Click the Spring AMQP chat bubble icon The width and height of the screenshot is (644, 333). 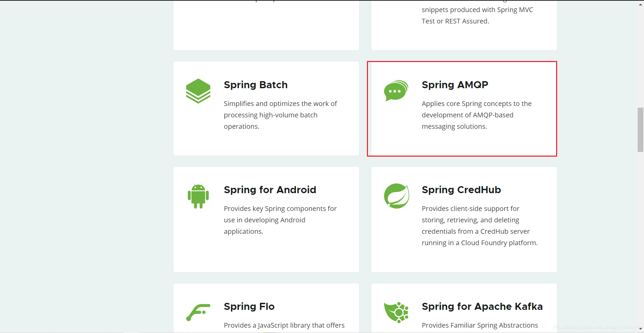click(396, 91)
